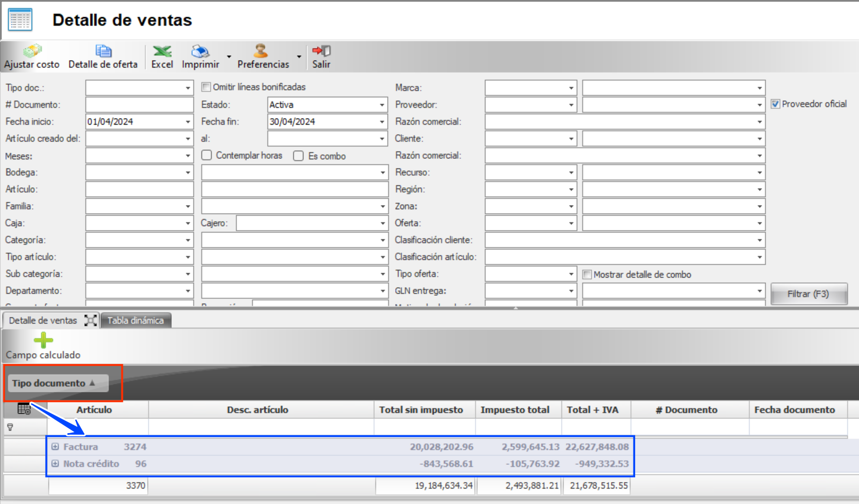Open Detalle de oferta from toolbar
The height and width of the screenshot is (504, 859).
(x=103, y=52)
